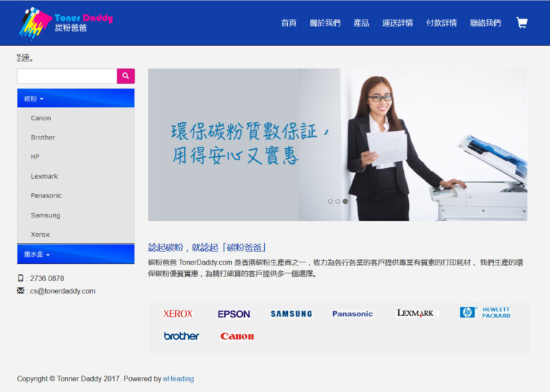Select the first carousel slide dot
This screenshot has height=392, width=550.
330,202
